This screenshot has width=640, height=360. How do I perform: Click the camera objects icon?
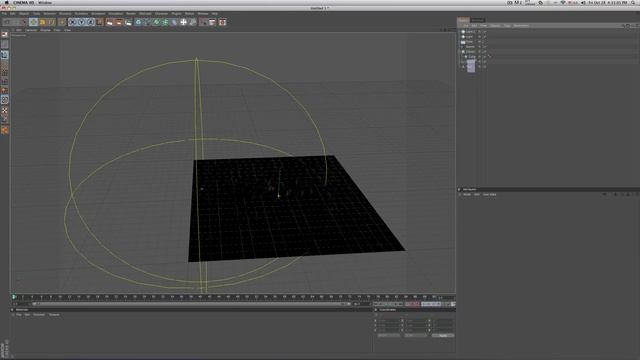pyautogui.click(x=192, y=22)
